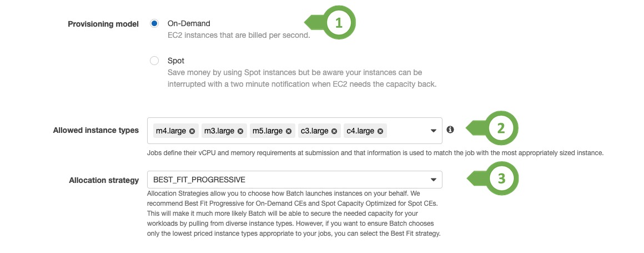644x253 pixels.
Task: Open the BEST_FIT_PROGRESSIVE selection box
Action: (295, 180)
